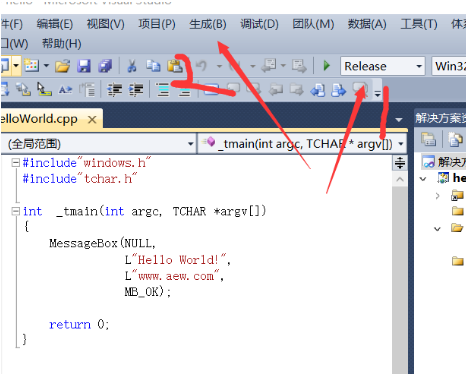Click the Display Word Completion 'A' icon

tap(65, 90)
